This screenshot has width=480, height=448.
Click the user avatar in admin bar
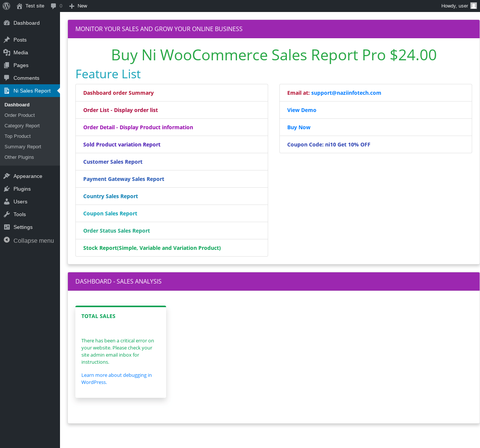pos(474,6)
